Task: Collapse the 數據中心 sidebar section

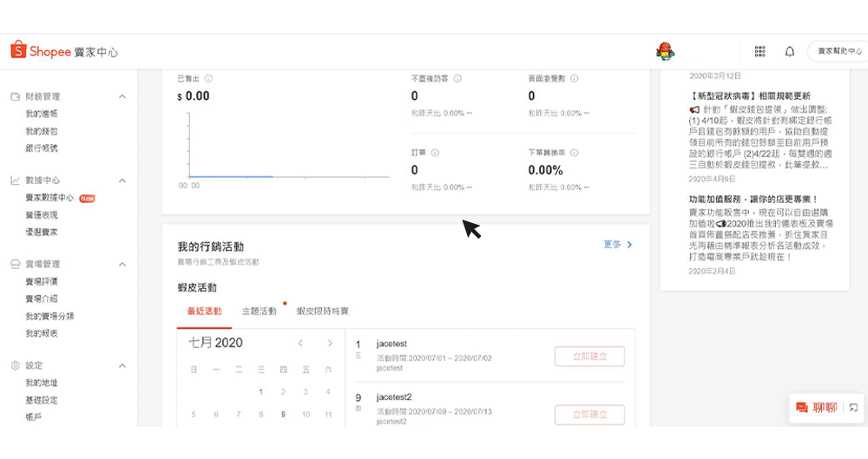Action: [122, 180]
